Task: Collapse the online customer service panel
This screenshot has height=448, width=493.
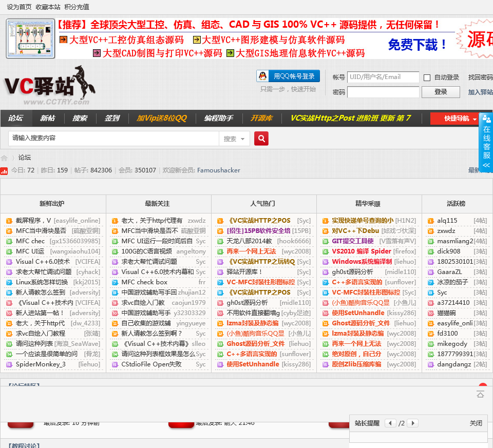Action: 486,165
